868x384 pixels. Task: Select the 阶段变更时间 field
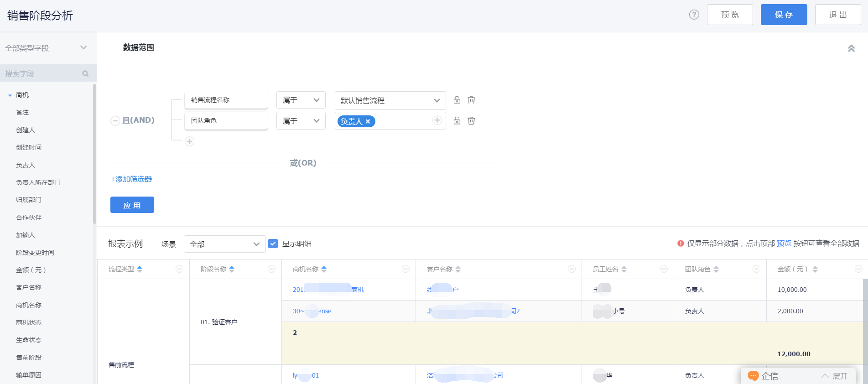point(35,253)
